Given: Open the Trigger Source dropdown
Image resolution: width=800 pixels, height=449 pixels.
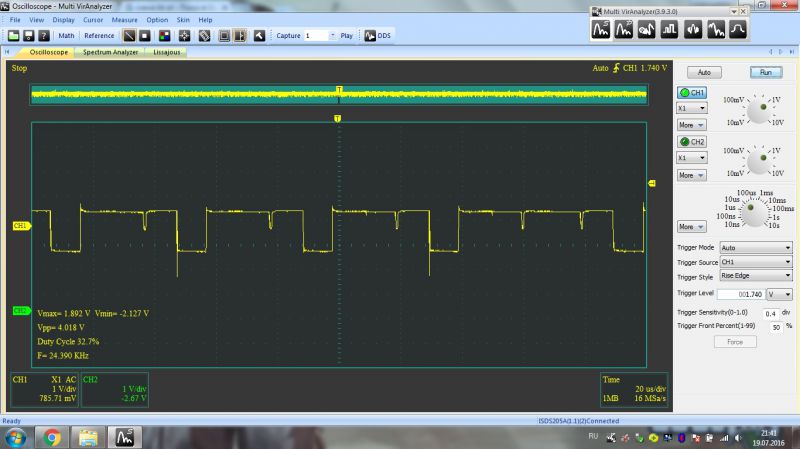Looking at the screenshot, I should click(756, 262).
